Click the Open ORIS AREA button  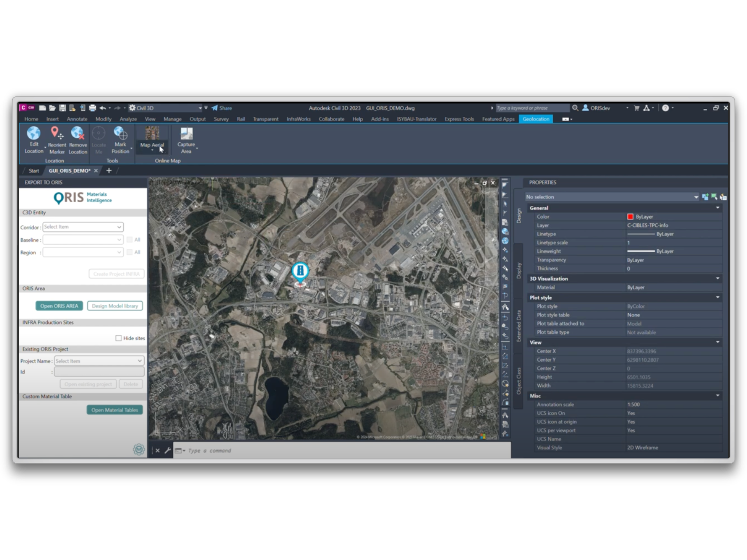(59, 306)
